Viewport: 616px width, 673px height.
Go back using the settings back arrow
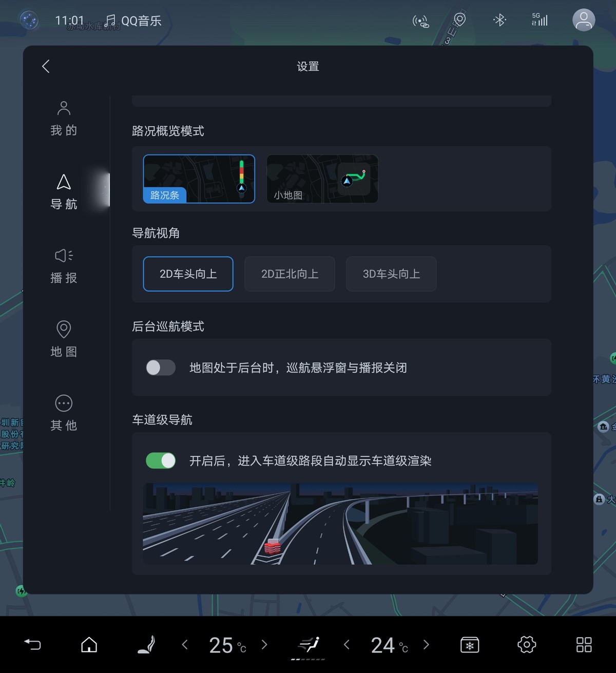tap(46, 66)
